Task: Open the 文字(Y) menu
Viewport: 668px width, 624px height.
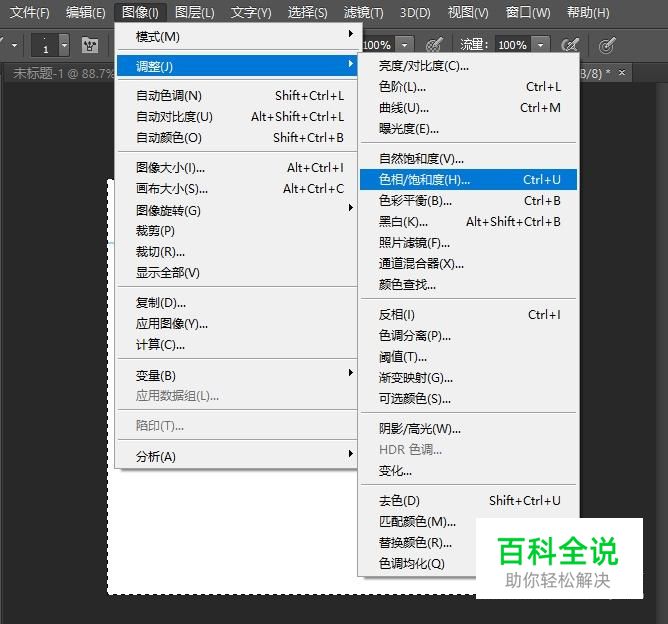Action: point(251,12)
